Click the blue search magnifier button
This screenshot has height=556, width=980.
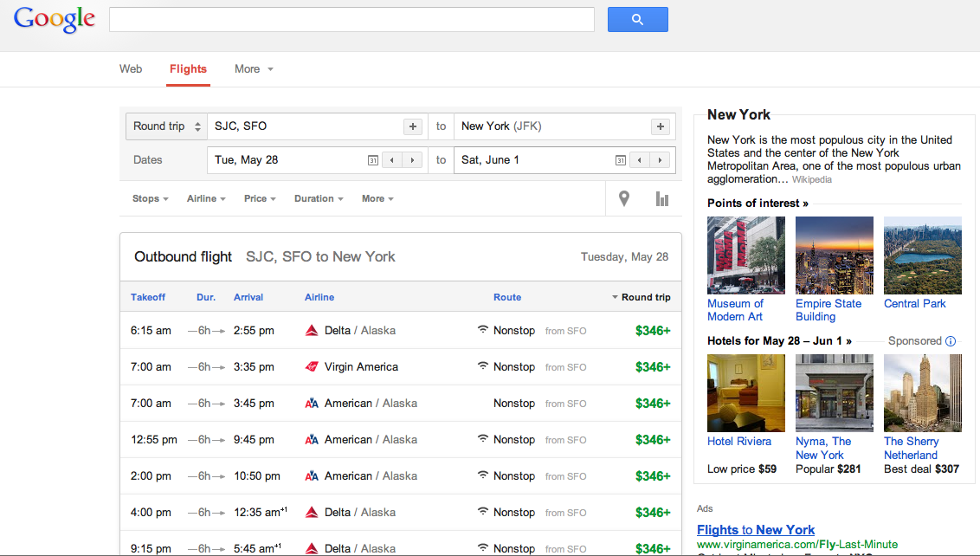coord(637,19)
